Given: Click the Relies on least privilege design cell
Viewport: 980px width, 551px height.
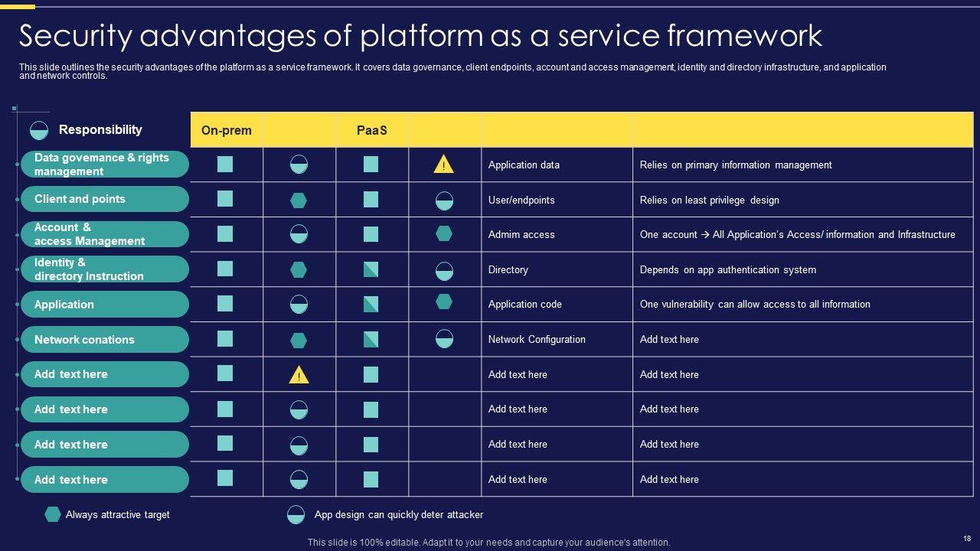Looking at the screenshot, I should click(709, 201).
